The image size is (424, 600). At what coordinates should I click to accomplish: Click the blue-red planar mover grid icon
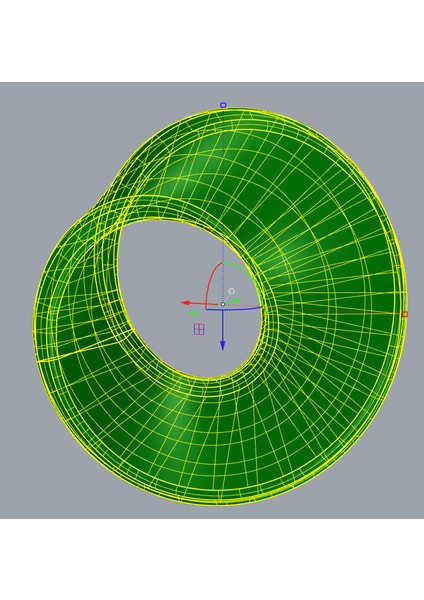tap(199, 329)
